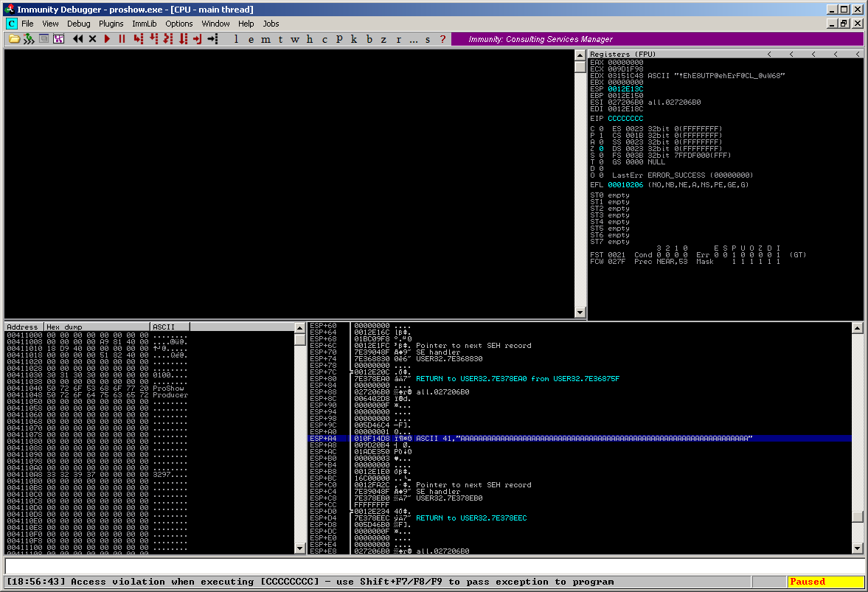868x592 pixels.
Task: Click the Registers (FPU) header
Action: pos(622,55)
